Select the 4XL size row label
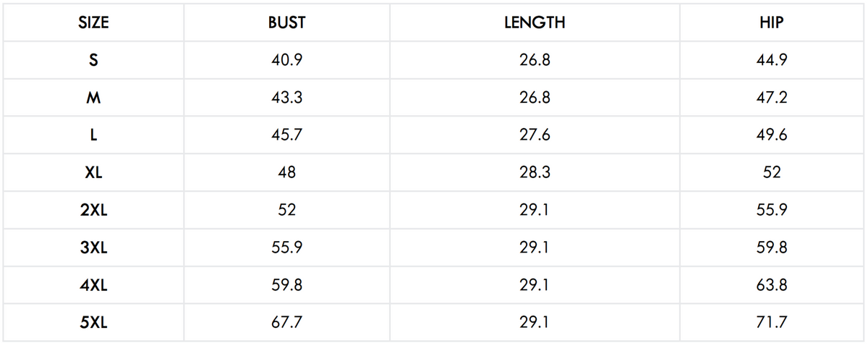 (93, 286)
